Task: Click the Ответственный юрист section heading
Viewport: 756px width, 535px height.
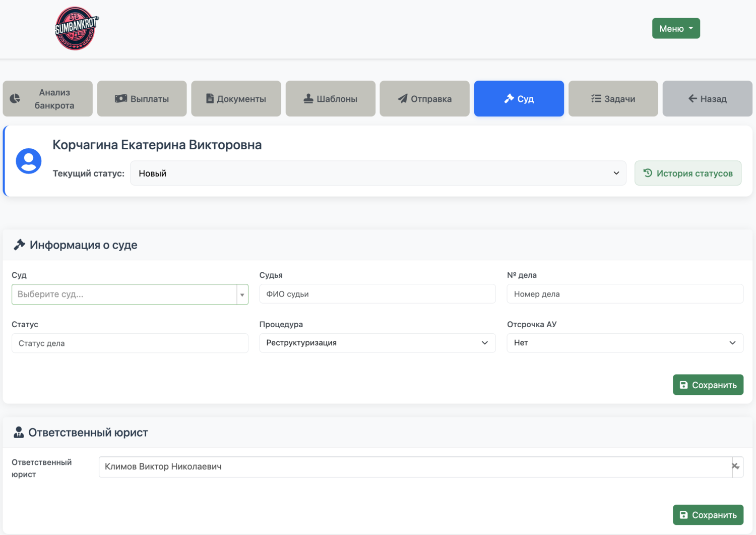Action: [88, 433]
